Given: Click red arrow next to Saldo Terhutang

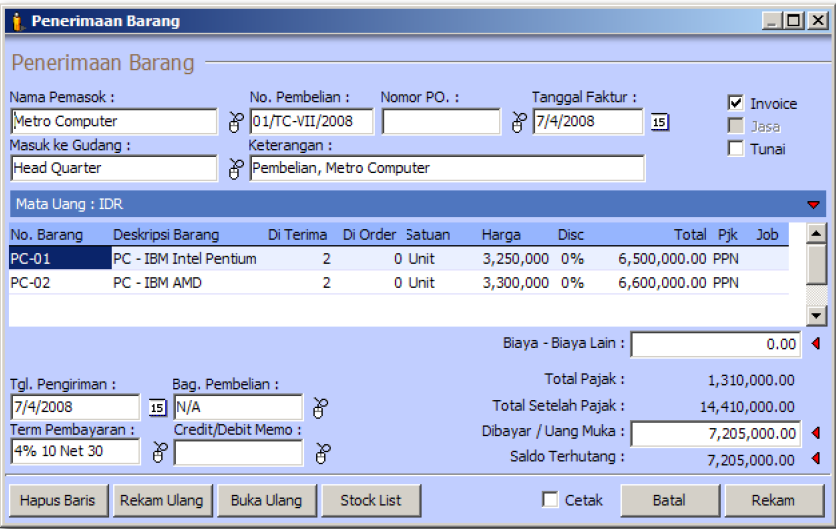Looking at the screenshot, I should 816,458.
